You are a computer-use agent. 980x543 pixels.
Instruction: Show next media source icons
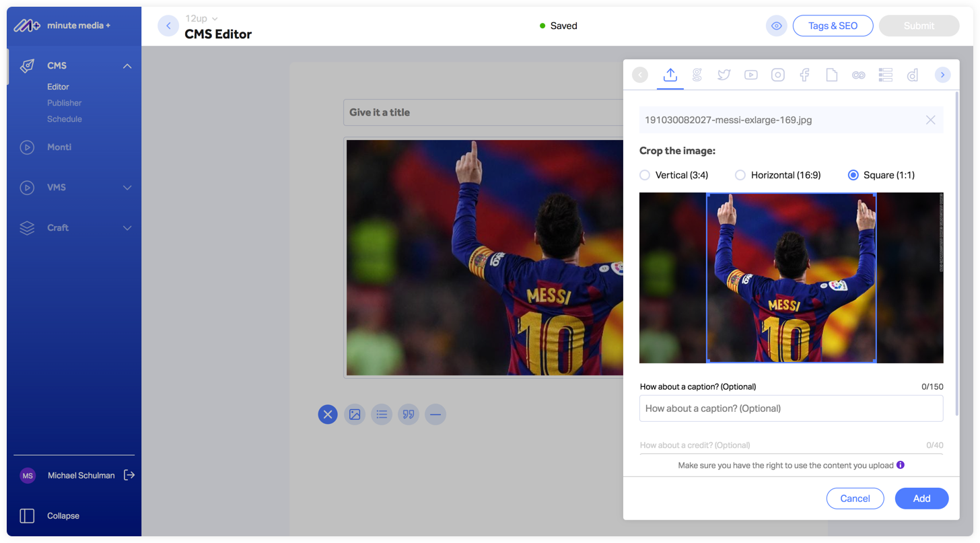point(943,75)
